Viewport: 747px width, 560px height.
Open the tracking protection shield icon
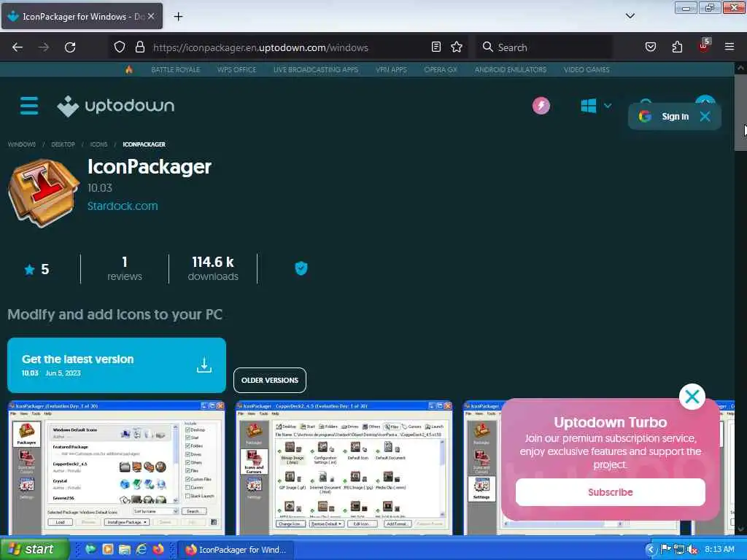click(120, 47)
